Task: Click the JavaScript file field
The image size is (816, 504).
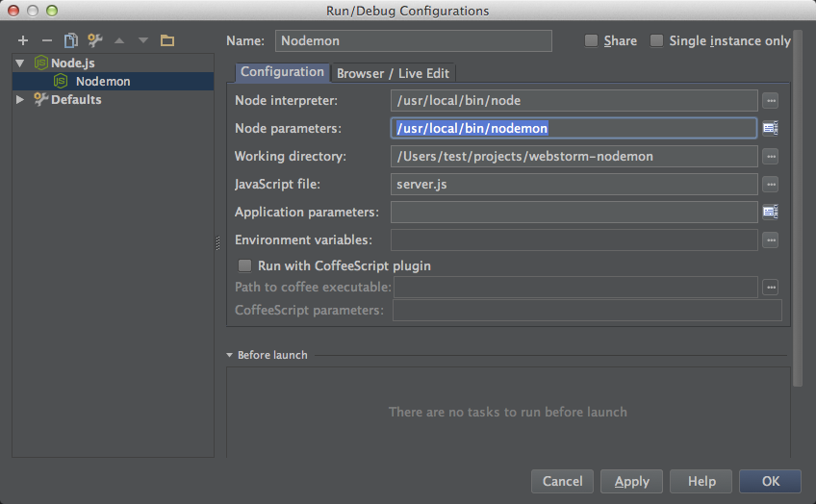Action: click(574, 184)
